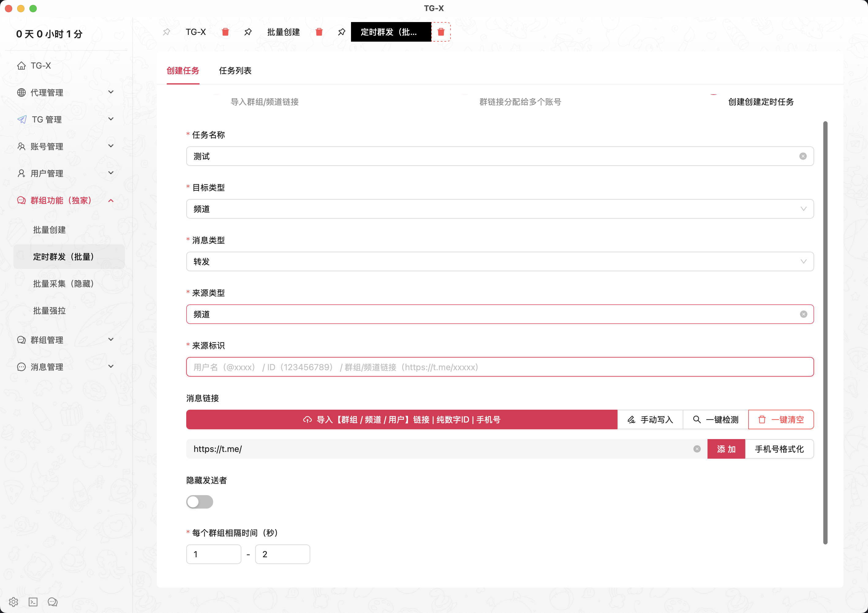The height and width of the screenshot is (613, 868).
Task: Clear the https://t.me/ input with x icon
Action: point(697,449)
